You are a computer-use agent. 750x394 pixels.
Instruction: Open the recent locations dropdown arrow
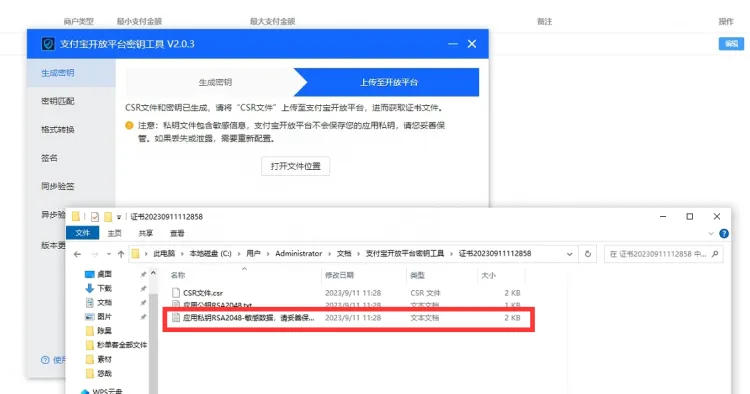pyautogui.click(x=109, y=254)
